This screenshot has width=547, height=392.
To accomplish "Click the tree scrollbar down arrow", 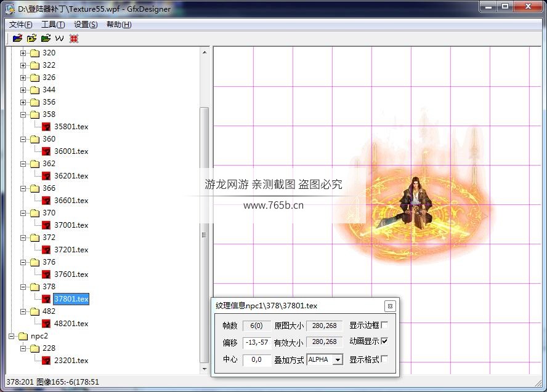I will point(205,369).
